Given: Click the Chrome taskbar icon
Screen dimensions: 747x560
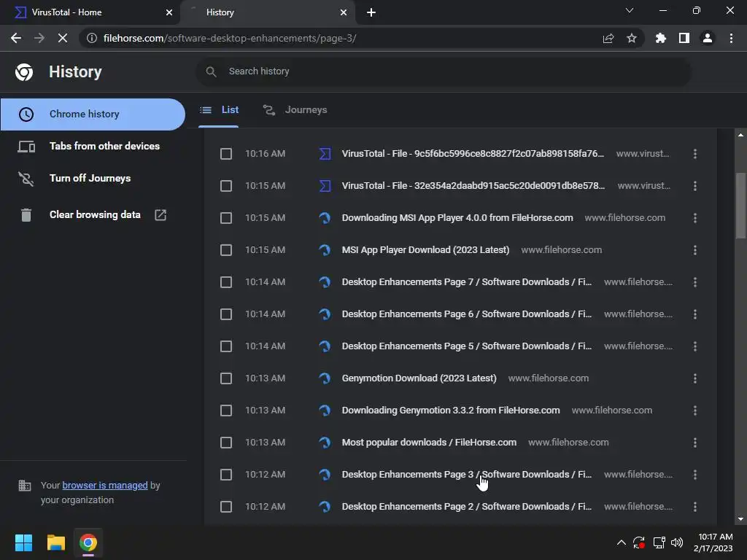Looking at the screenshot, I should click(88, 542).
